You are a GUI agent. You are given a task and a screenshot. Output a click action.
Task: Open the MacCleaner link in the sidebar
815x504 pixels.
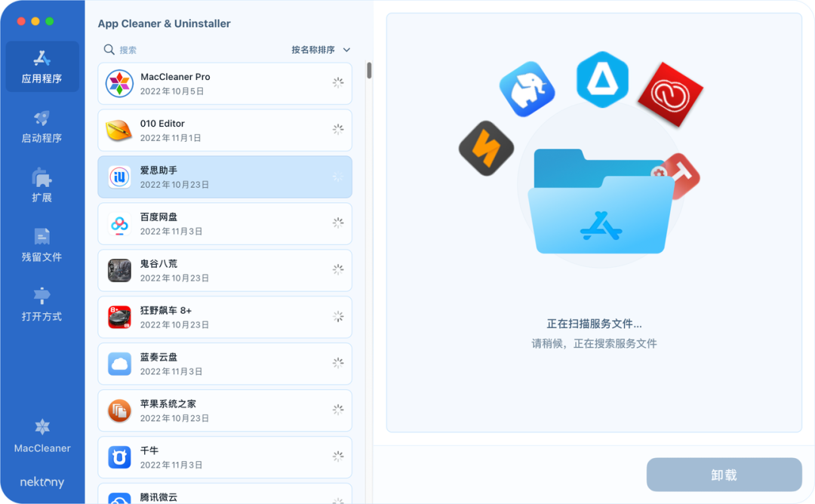pyautogui.click(x=42, y=436)
